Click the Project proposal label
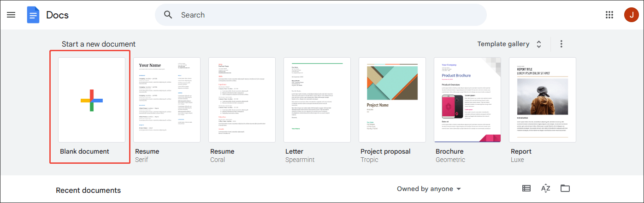Viewport: 644px width, 203px height. click(x=385, y=151)
